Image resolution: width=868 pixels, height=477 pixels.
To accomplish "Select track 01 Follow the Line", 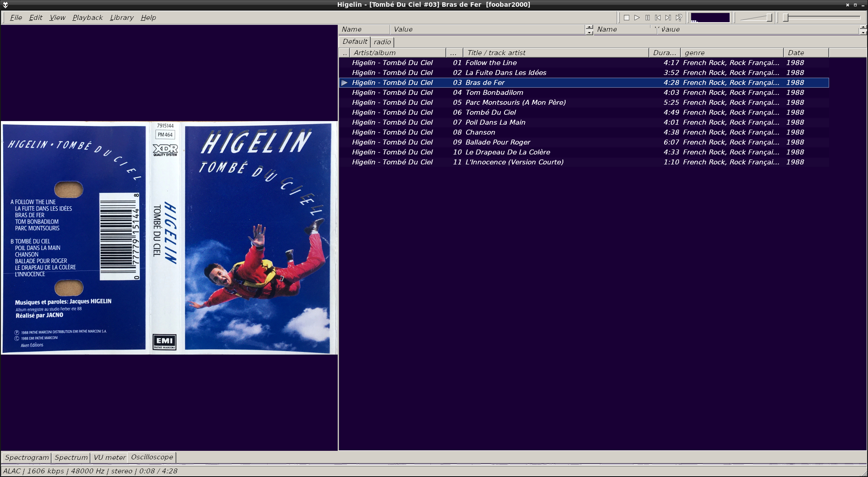I will pyautogui.click(x=584, y=63).
